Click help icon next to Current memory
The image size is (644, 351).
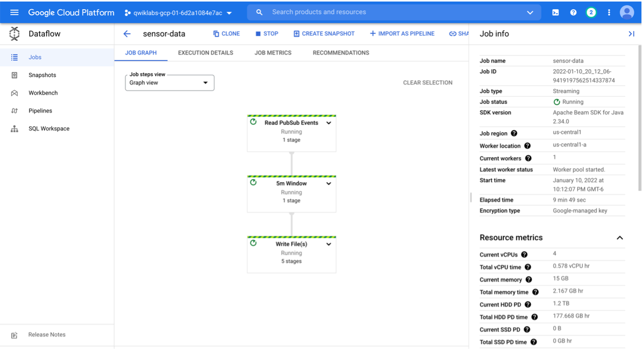tap(528, 280)
